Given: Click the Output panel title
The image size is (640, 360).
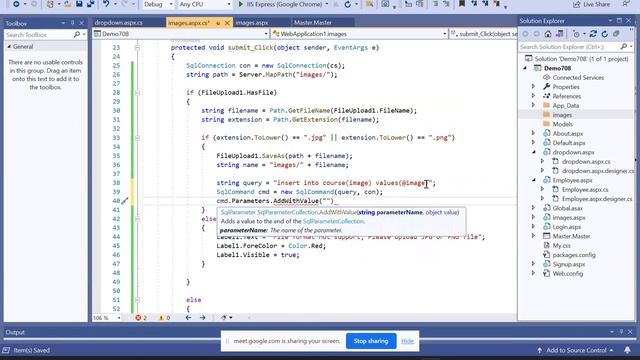Looking at the screenshot, I should click(15, 332).
